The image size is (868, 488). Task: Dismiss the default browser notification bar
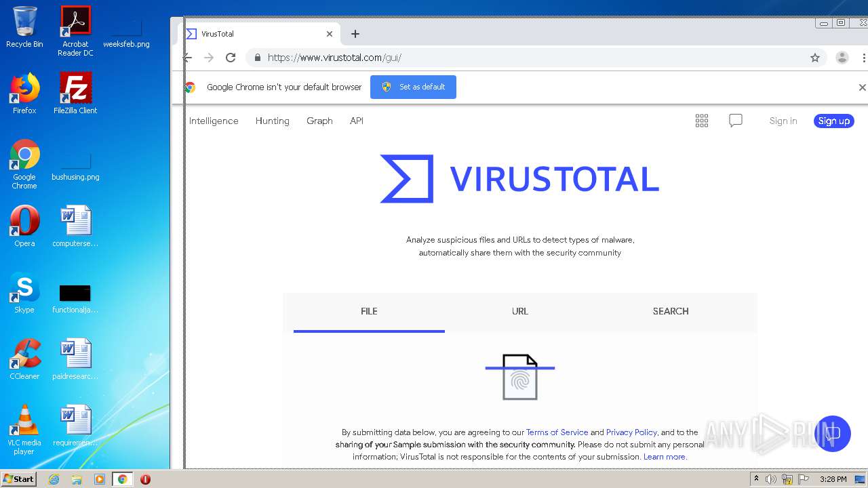862,87
